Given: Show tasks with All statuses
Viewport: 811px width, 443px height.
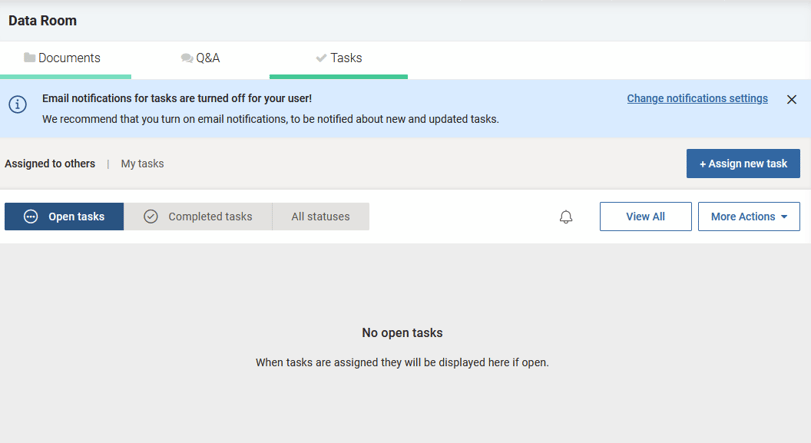Looking at the screenshot, I should (x=320, y=217).
